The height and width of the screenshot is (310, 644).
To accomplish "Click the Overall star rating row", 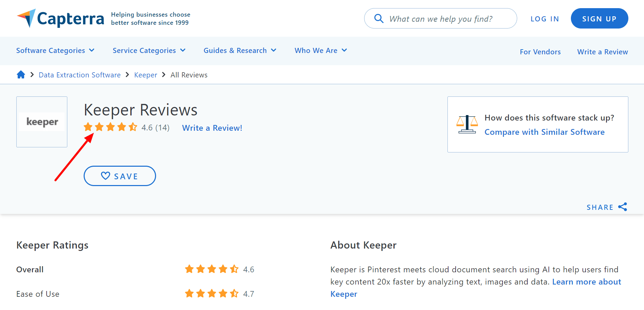I will tap(211, 269).
